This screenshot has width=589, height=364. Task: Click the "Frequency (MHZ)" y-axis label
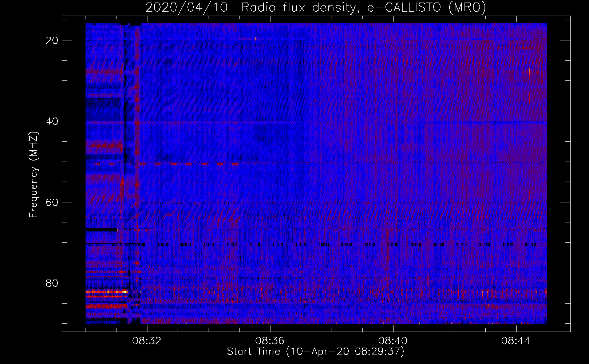pyautogui.click(x=33, y=174)
